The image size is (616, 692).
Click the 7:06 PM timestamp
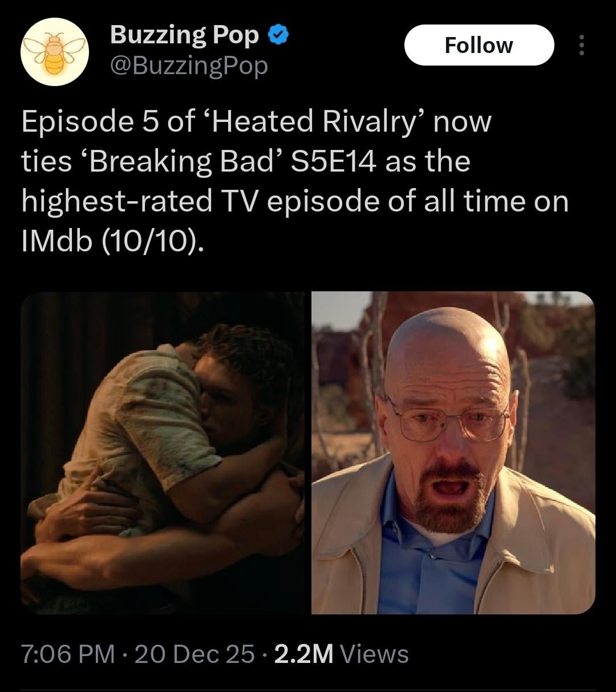68,654
